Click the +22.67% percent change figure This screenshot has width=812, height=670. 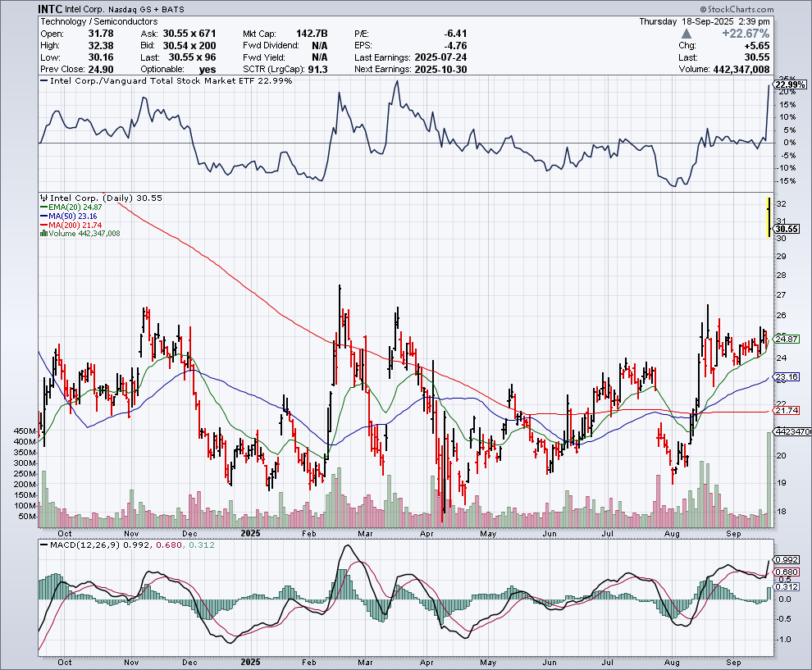(746, 34)
